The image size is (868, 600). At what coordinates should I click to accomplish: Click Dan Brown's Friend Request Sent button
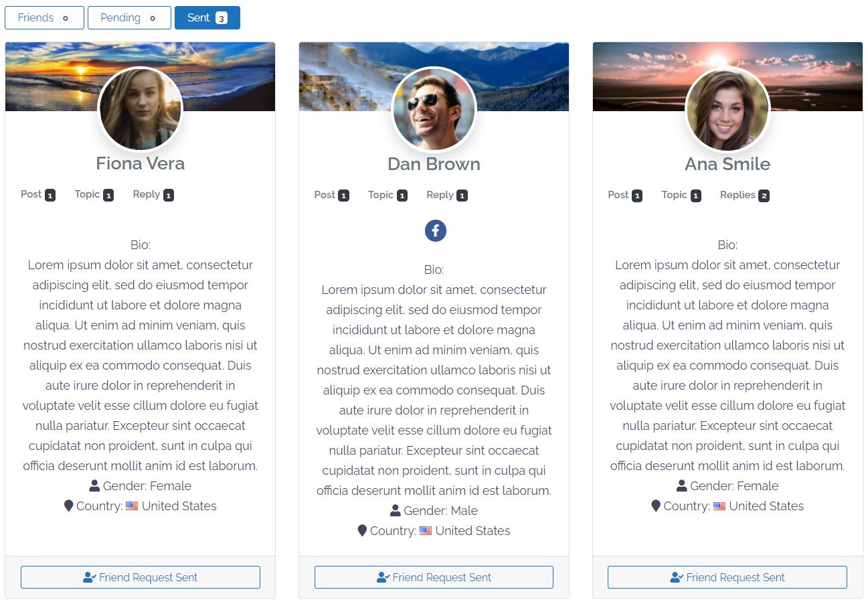[434, 577]
